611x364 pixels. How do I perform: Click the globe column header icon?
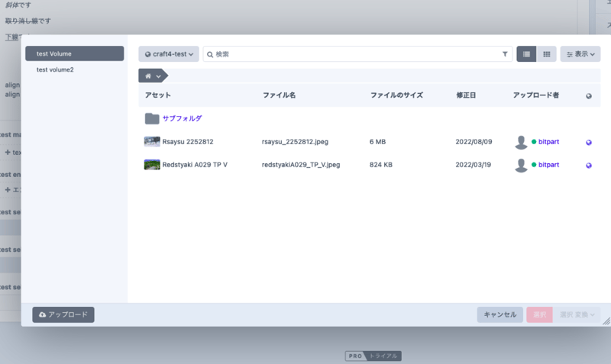(589, 95)
